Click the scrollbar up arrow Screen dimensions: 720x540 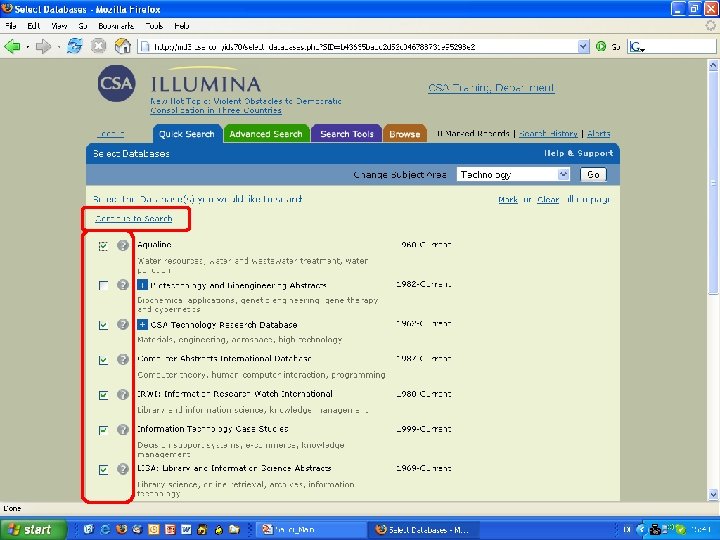tap(713, 65)
